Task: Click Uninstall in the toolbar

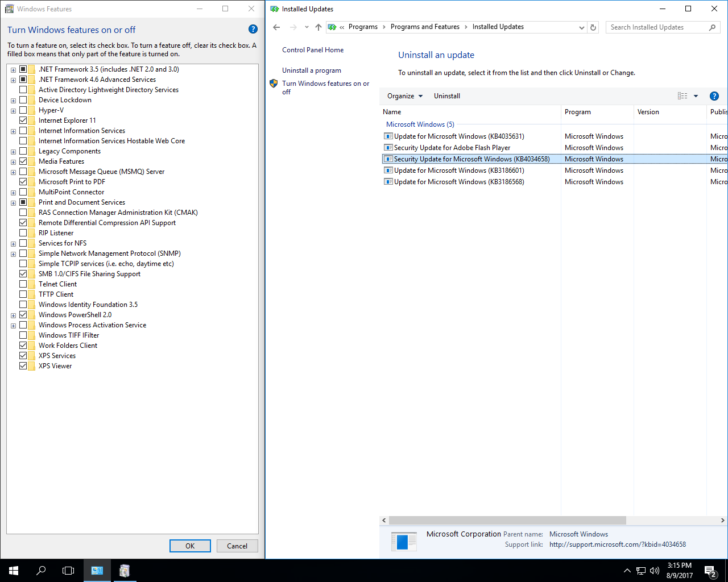Action: (447, 96)
